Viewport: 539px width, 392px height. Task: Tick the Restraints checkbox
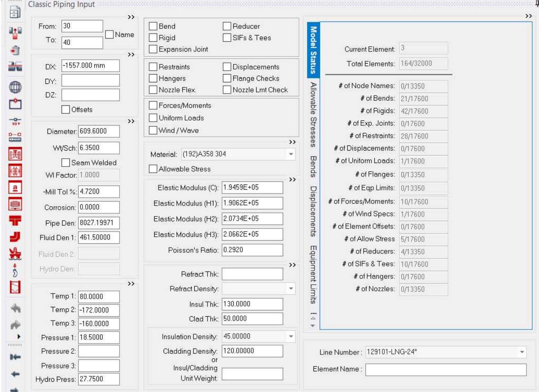(153, 67)
